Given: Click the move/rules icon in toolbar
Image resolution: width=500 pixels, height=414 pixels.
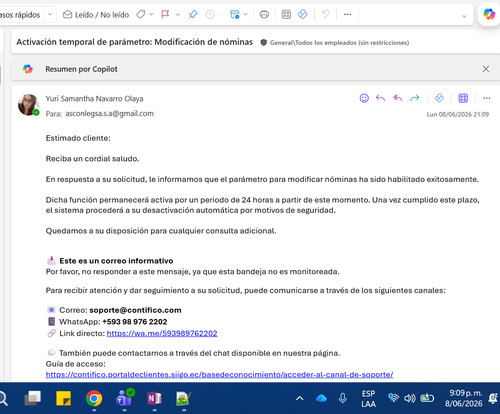Looking at the screenshot, I should [x=235, y=14].
